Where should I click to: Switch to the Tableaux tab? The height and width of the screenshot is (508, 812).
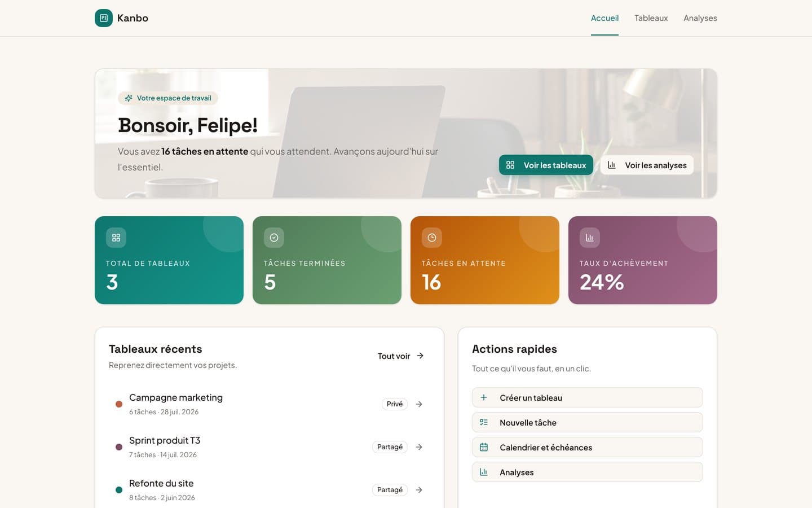tap(651, 18)
